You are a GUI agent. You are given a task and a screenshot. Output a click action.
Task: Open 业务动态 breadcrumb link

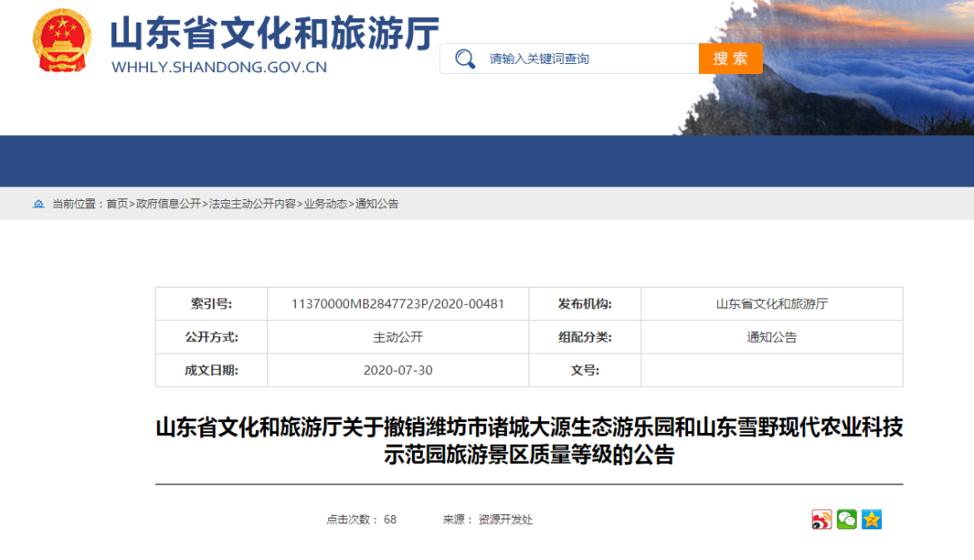[x=325, y=204]
